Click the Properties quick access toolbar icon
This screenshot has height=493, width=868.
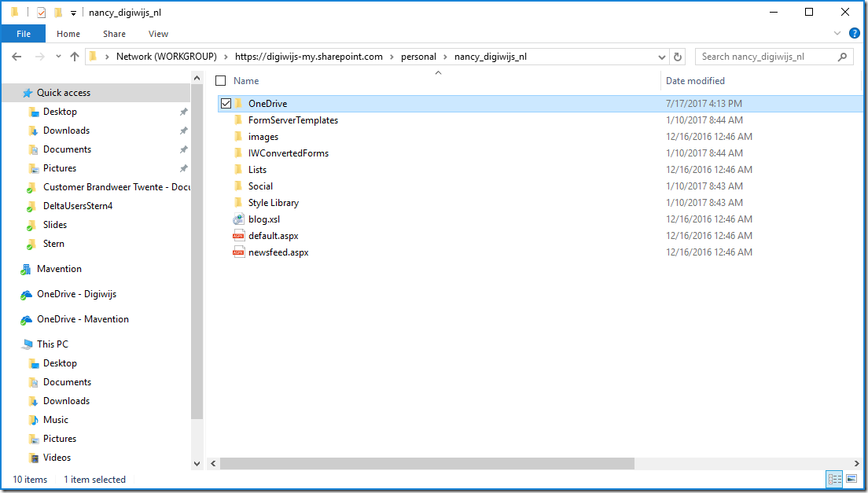coord(41,12)
